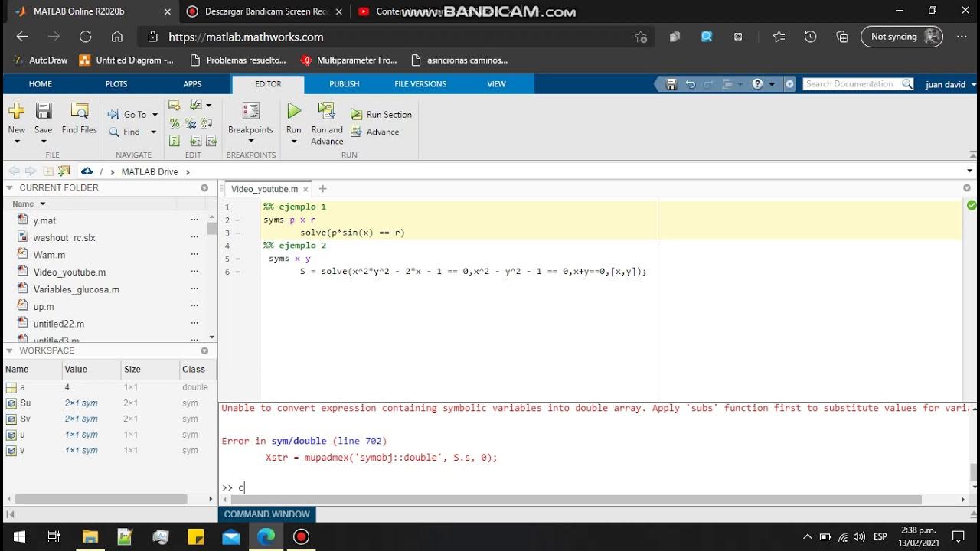Select the Video_youtube.m editor tab
This screenshot has width=980, height=551.
click(264, 189)
